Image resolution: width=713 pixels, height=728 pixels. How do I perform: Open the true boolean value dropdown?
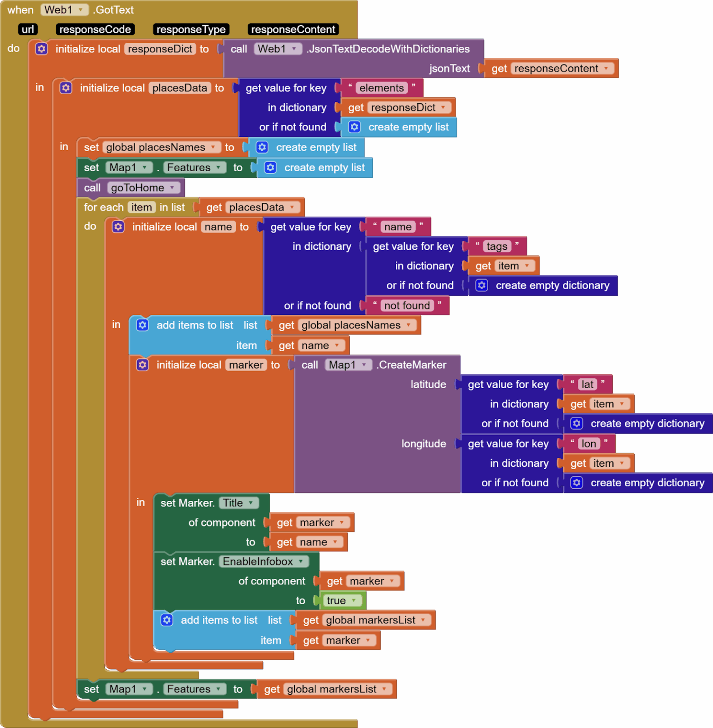(354, 601)
